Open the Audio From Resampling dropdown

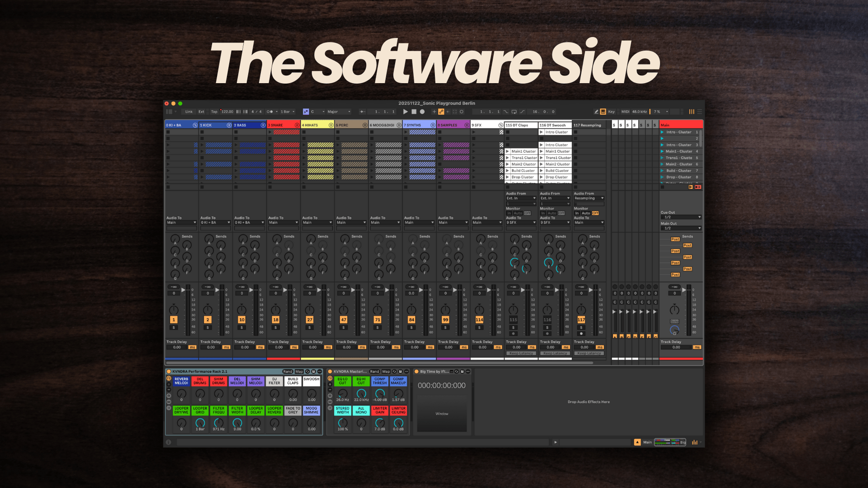tap(589, 198)
